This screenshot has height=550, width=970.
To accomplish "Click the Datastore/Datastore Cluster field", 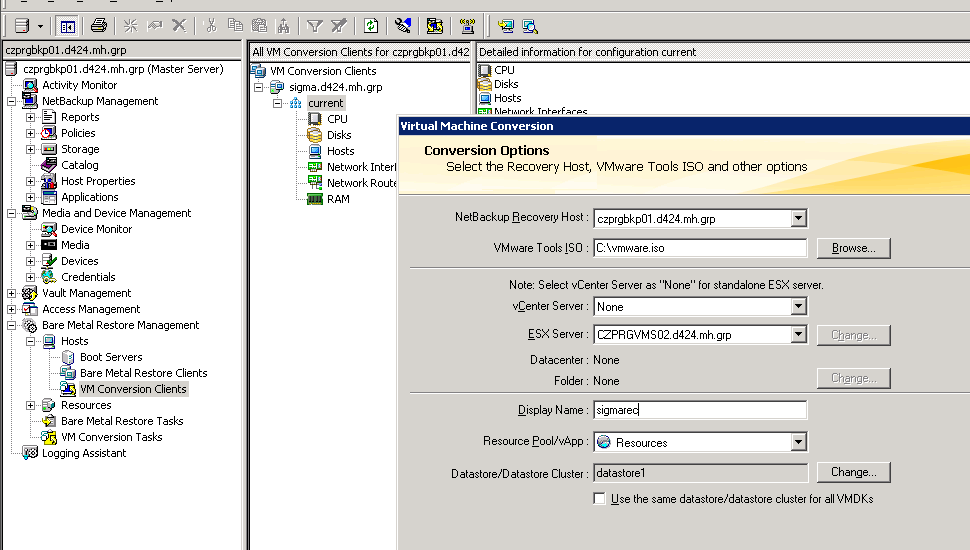I will click(700, 473).
